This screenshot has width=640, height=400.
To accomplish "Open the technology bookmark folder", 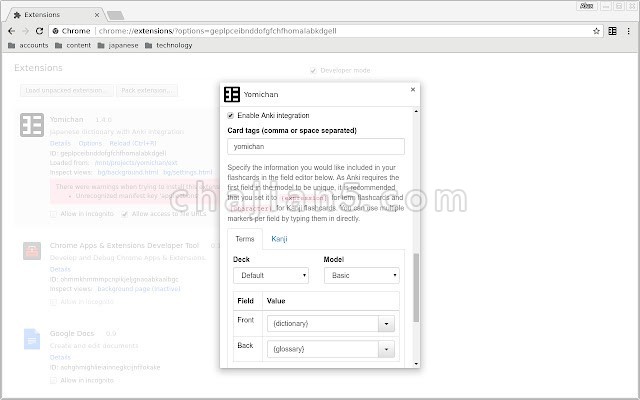I will [x=169, y=45].
